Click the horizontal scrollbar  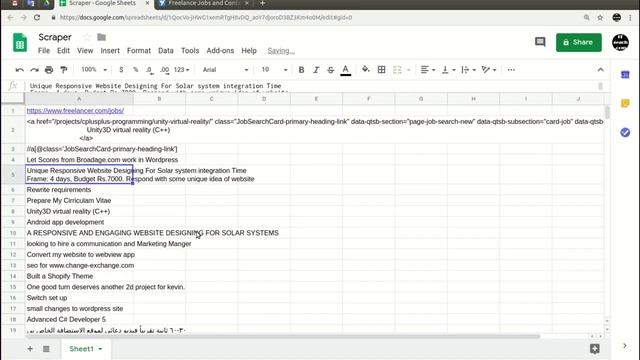(283, 336)
